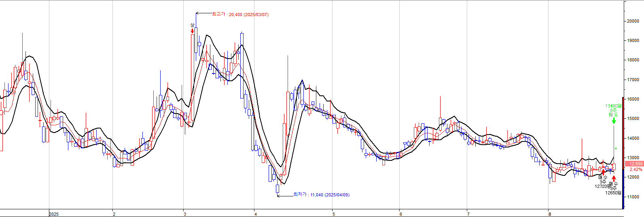The width and height of the screenshot is (644, 217).
Task: Click the 12720원 buy annotation text
Action: tap(603, 186)
